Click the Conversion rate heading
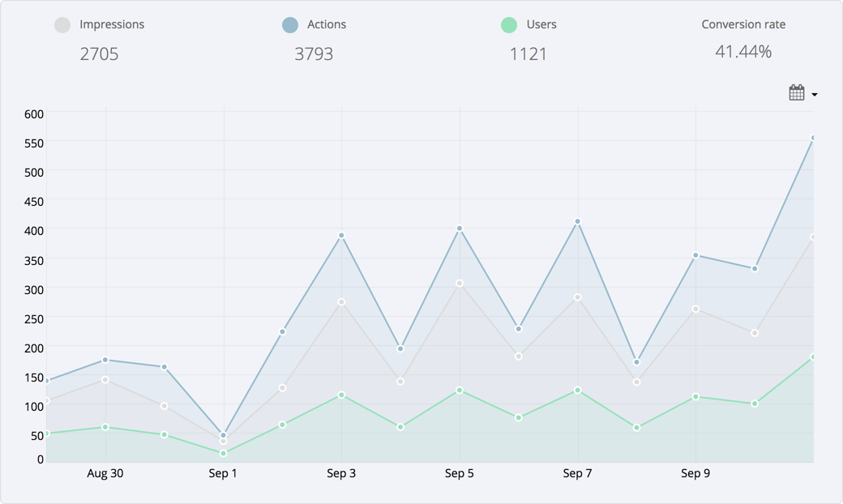Screen dimensions: 843x504 click(743, 24)
